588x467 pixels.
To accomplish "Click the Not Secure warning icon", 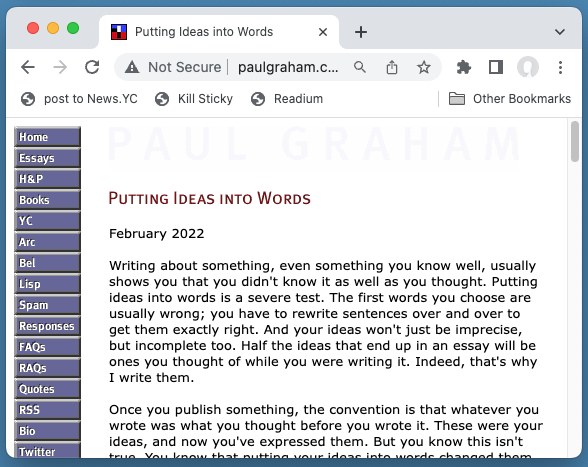I will click(x=132, y=68).
